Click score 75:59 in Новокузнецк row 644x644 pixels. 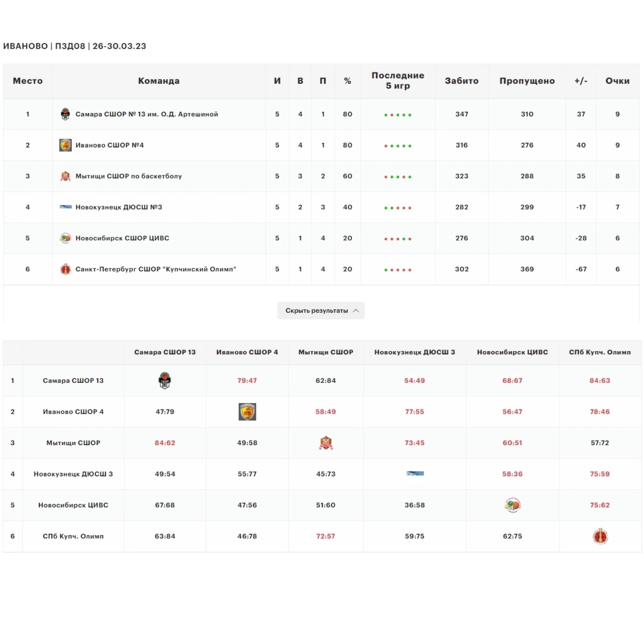(x=600, y=474)
